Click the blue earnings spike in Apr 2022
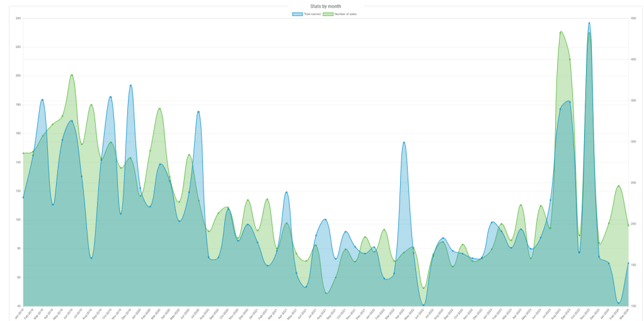This screenshot has height=321, width=644. click(x=404, y=143)
